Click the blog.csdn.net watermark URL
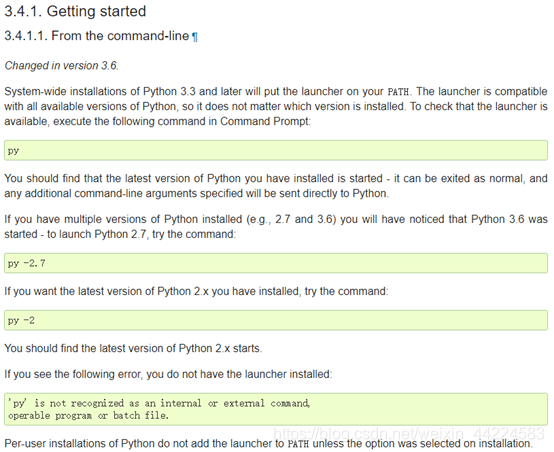 tap(409, 433)
